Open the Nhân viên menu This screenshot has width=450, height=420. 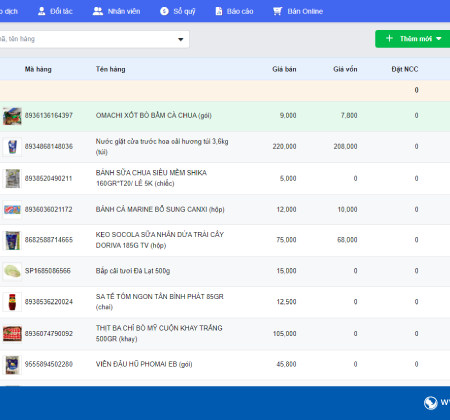[116, 11]
